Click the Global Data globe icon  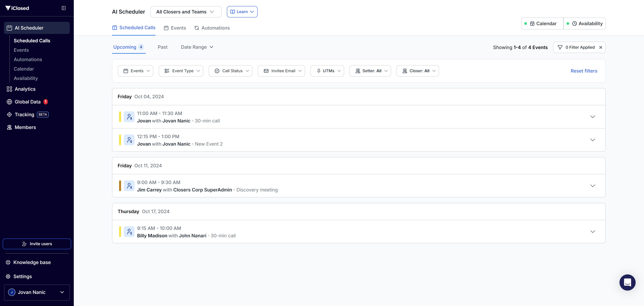pos(9,102)
